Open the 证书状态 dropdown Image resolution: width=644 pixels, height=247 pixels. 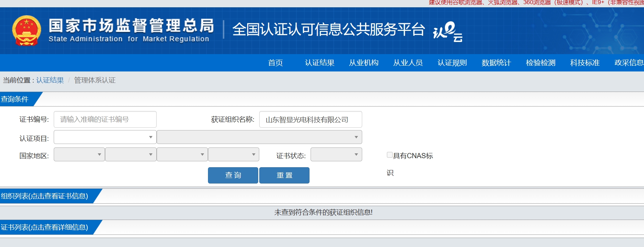(336, 154)
